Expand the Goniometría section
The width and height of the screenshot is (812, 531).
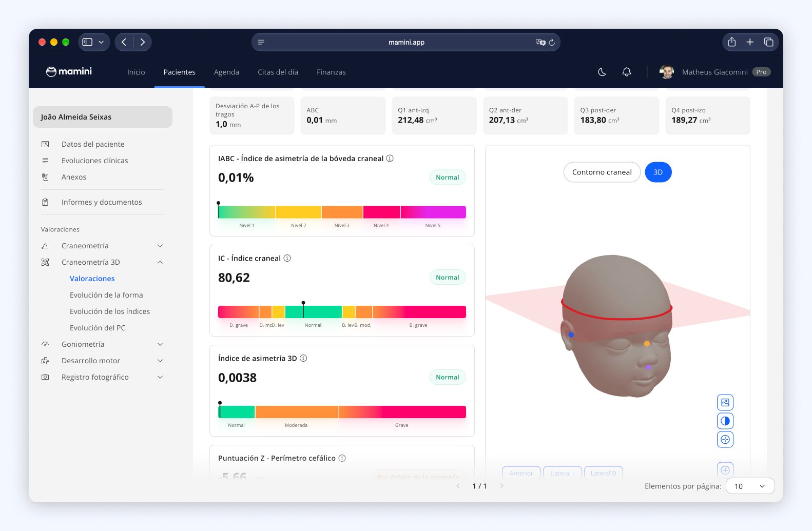160,344
